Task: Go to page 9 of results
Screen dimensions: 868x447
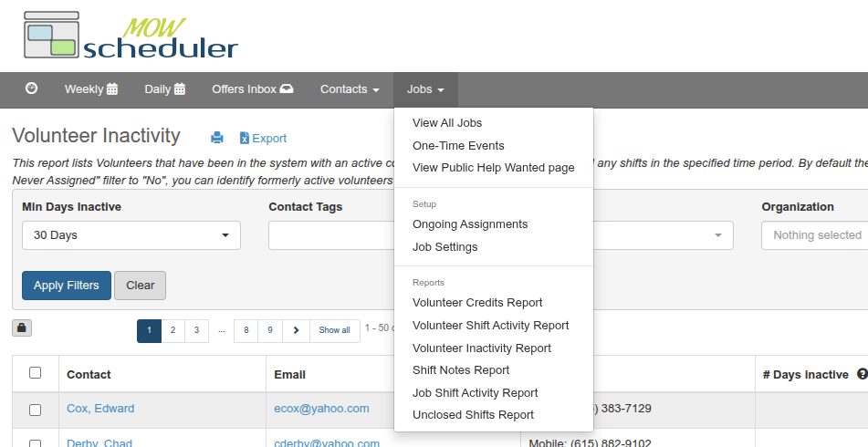Action: [270, 330]
